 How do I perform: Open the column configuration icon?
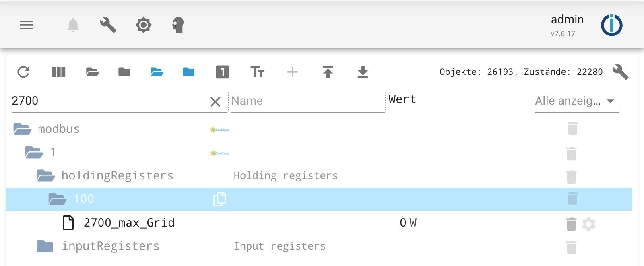pos(58,72)
